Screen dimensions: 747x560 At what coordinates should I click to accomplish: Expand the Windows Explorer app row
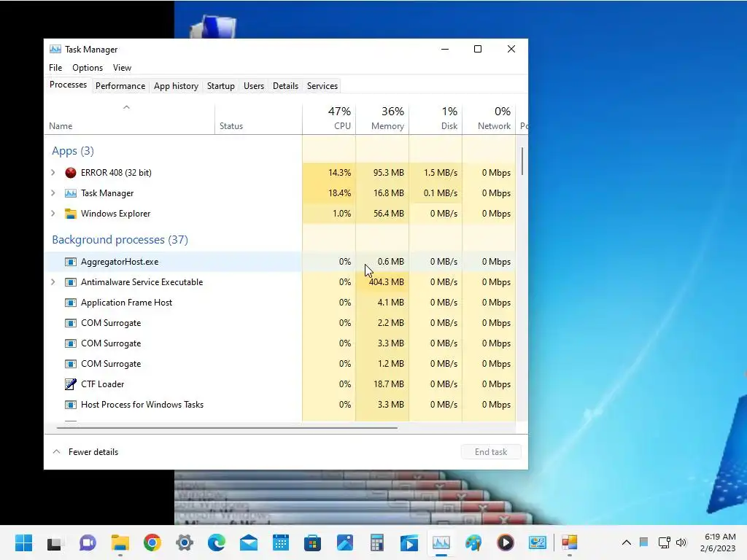tap(53, 214)
